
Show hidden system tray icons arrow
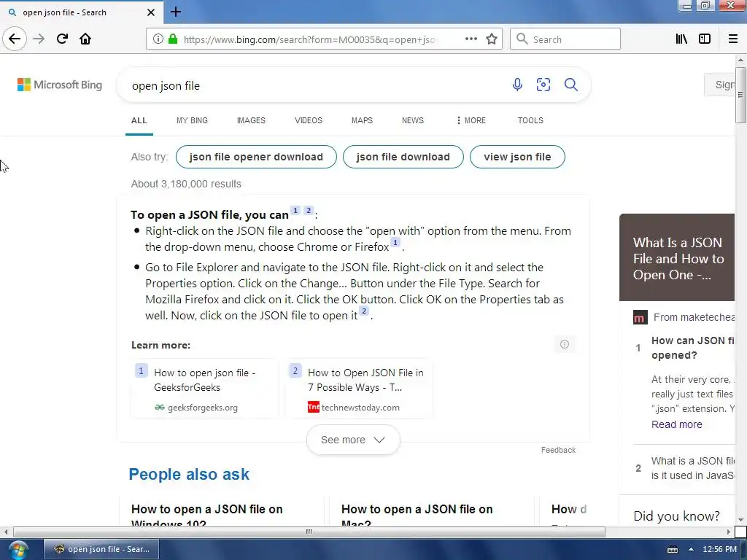point(691,549)
